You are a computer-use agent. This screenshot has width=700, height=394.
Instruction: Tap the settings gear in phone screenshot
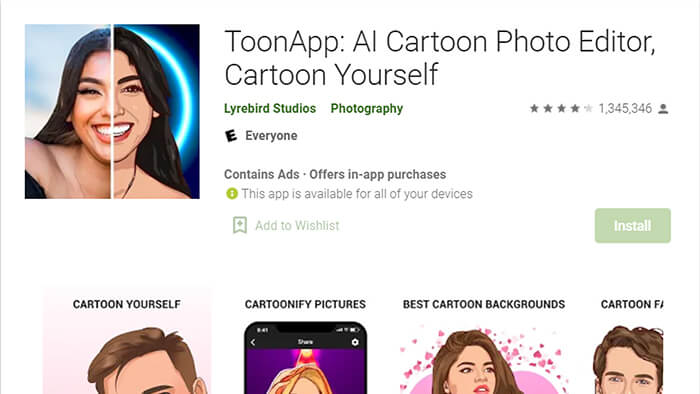[355, 342]
